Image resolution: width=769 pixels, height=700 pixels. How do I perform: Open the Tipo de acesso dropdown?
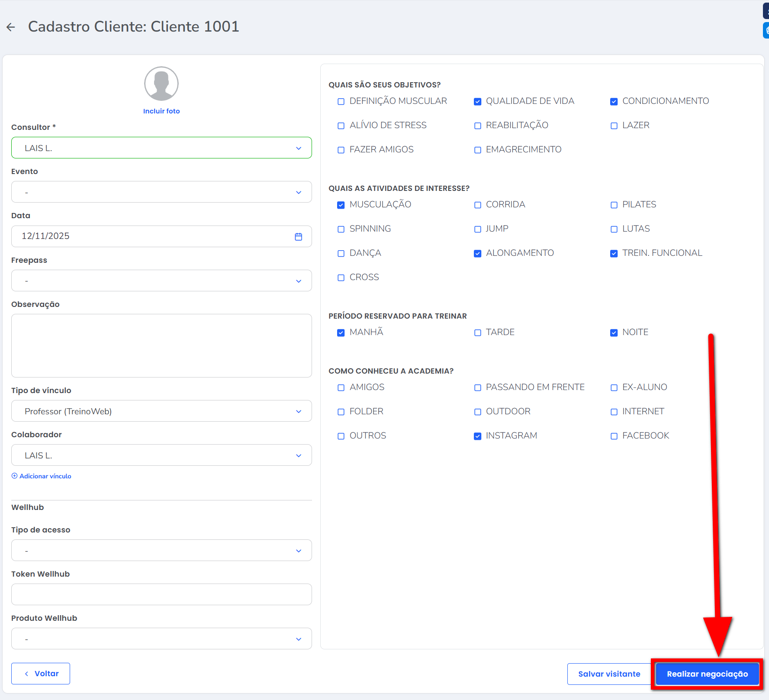point(161,551)
